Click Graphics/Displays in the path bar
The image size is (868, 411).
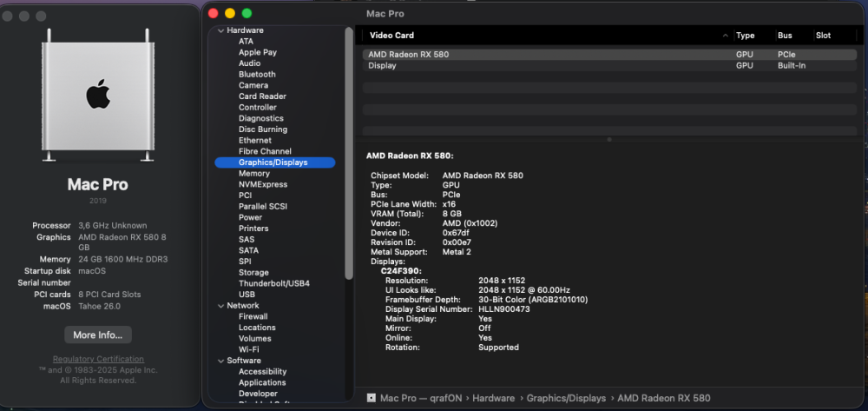click(566, 398)
